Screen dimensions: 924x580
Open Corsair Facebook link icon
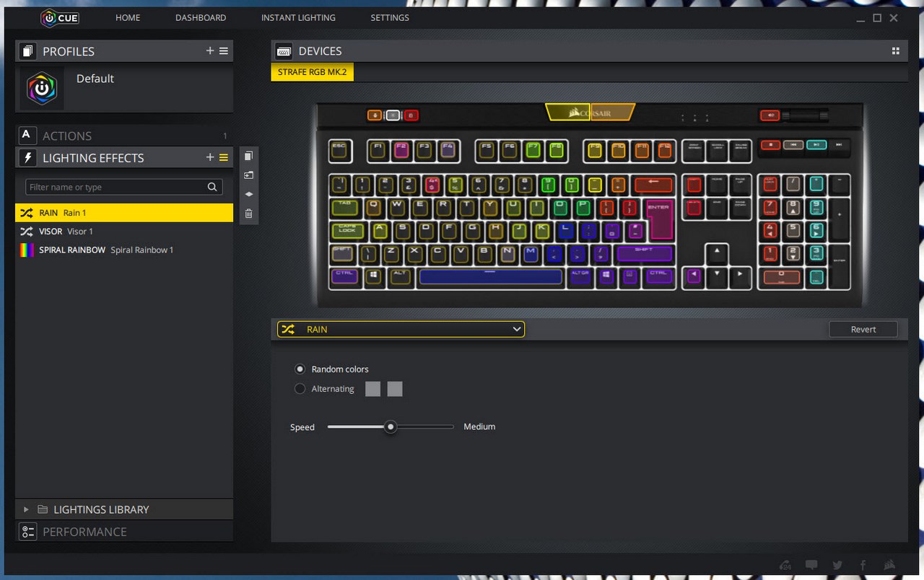coord(863,565)
